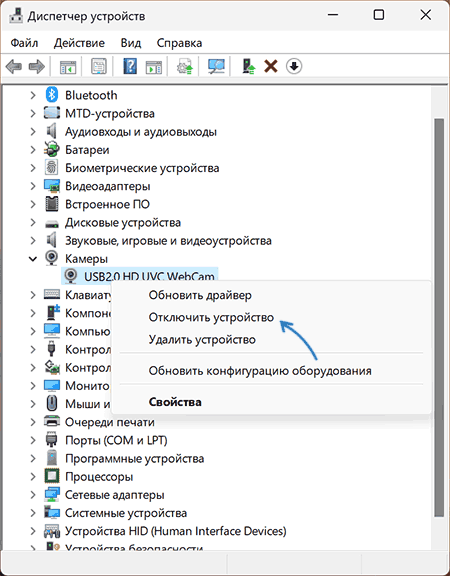
Task: Expand Аудиовходы и аудиовыходы node
Action: [33, 132]
